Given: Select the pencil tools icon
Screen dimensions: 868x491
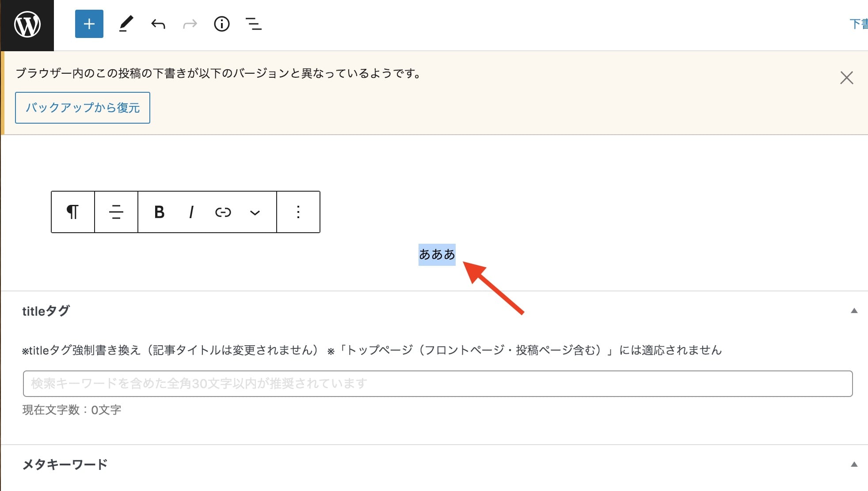Looking at the screenshot, I should point(126,24).
